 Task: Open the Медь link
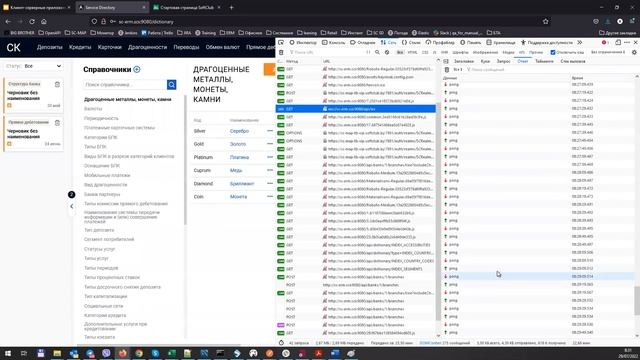(x=236, y=170)
